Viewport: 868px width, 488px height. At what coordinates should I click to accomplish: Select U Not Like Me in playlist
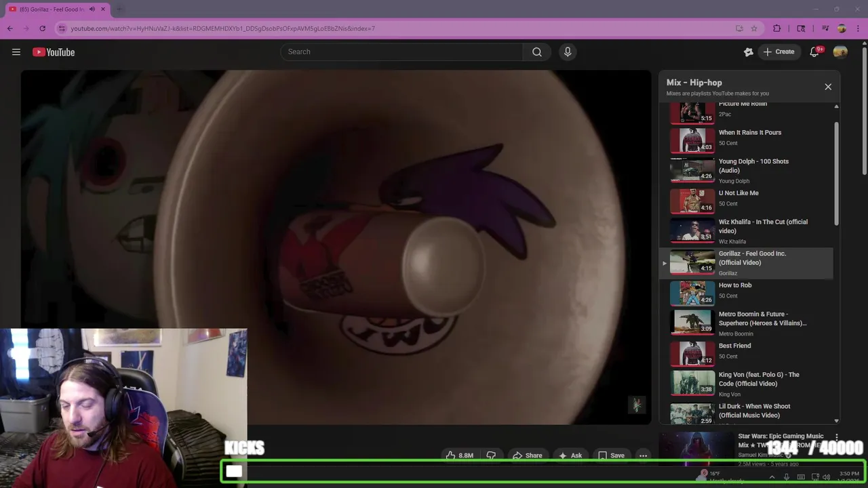[x=746, y=201]
